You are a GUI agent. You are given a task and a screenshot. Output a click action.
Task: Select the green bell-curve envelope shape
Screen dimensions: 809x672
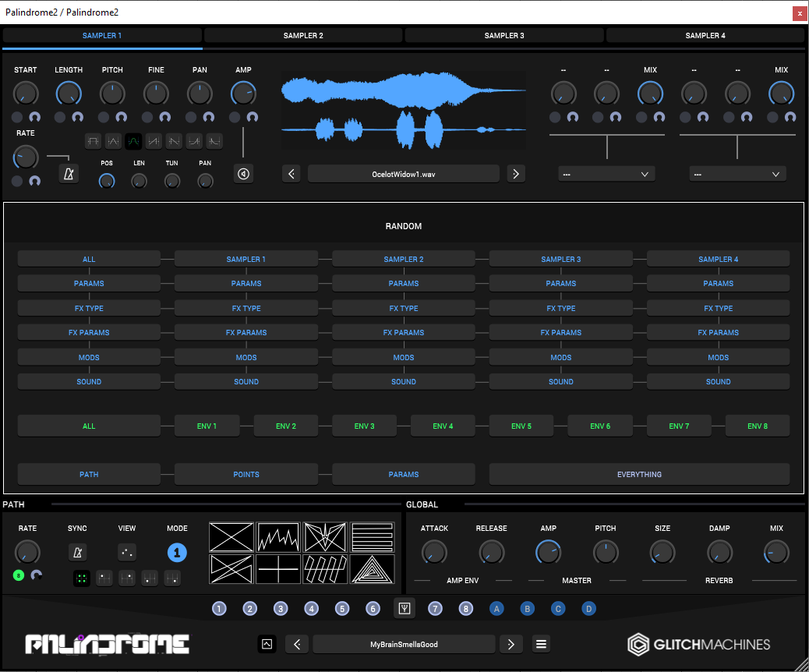(x=133, y=141)
